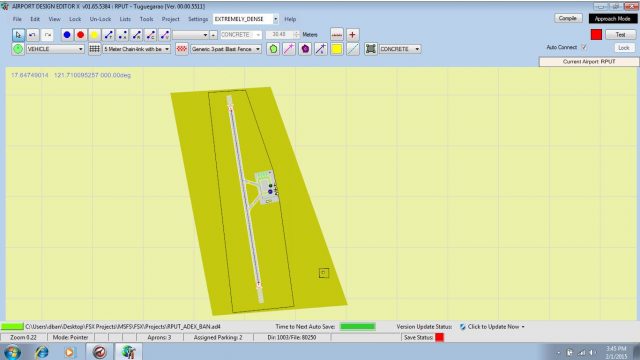Choose the link tool marked X
Viewport: 640px width, 360px height.
122,35
